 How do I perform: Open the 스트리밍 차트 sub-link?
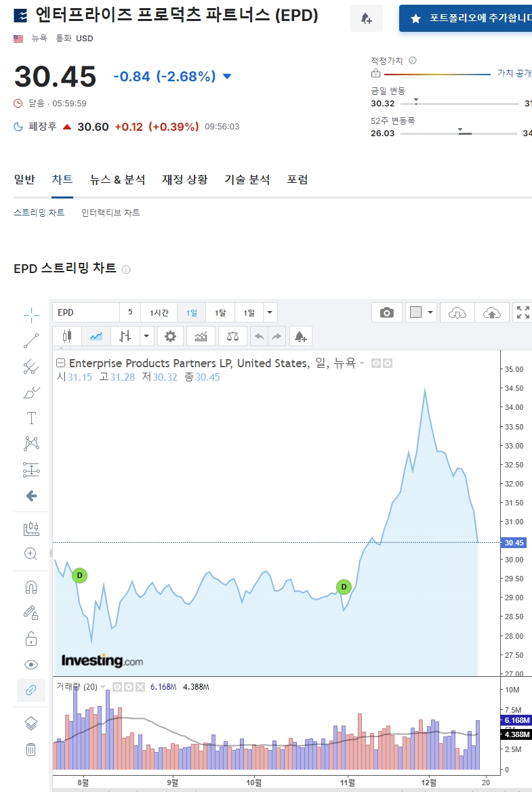(39, 213)
